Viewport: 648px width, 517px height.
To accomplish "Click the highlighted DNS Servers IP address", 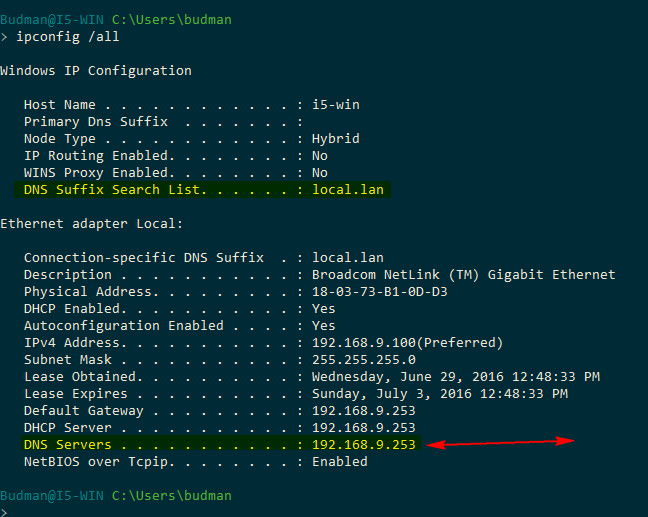I will [x=364, y=444].
